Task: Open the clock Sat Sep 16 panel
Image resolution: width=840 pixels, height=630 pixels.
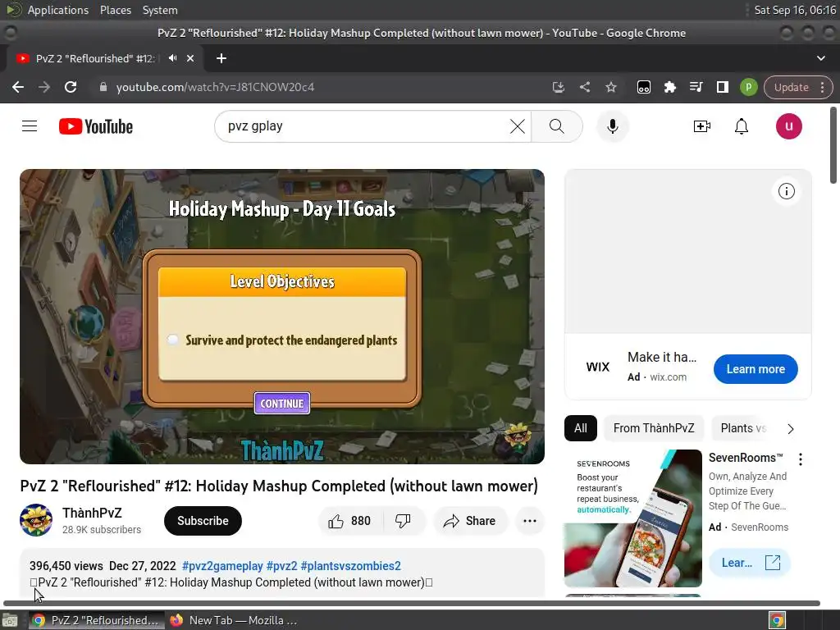Action: coord(794,10)
